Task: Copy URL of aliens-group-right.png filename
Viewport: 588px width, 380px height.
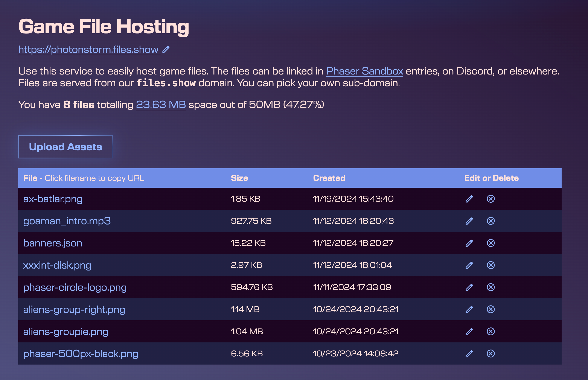Action: click(x=74, y=309)
